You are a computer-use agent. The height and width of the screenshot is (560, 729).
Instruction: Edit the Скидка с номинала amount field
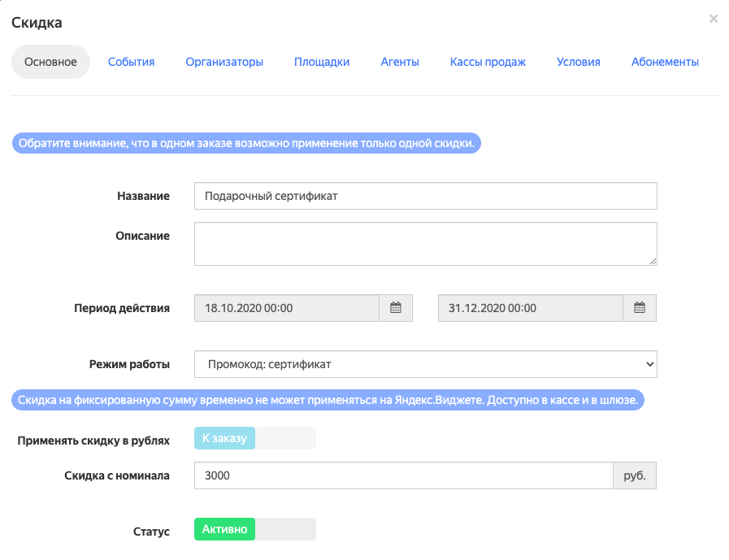click(x=403, y=475)
